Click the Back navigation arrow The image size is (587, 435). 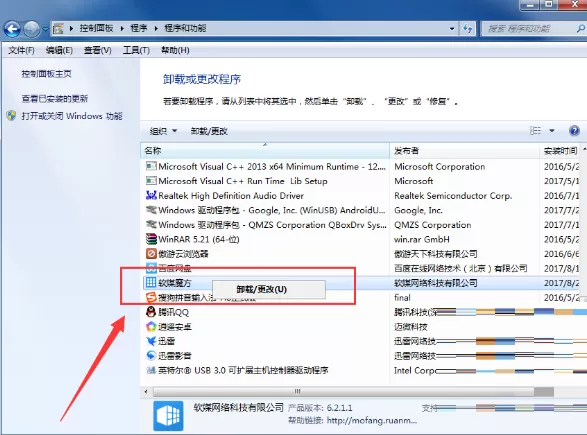click(12, 29)
